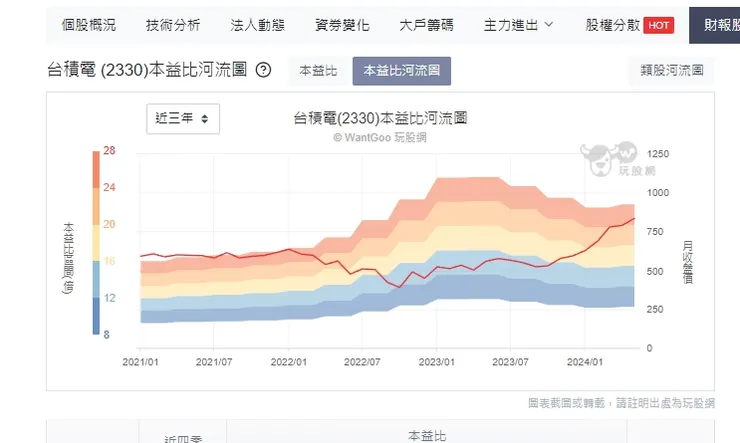This screenshot has height=443, width=740.
Task: Select the 資券變化 tab
Action: 342,25
